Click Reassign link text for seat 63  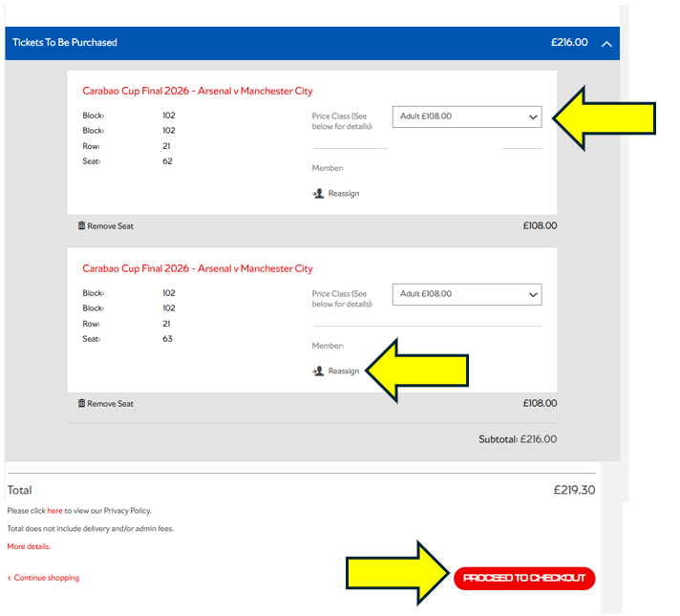(344, 371)
